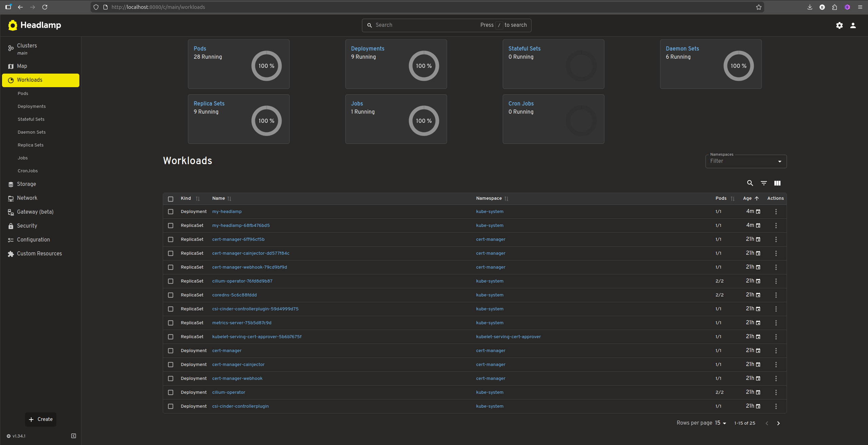868x445 pixels.
Task: Open the settings gear icon
Action: coord(839,25)
